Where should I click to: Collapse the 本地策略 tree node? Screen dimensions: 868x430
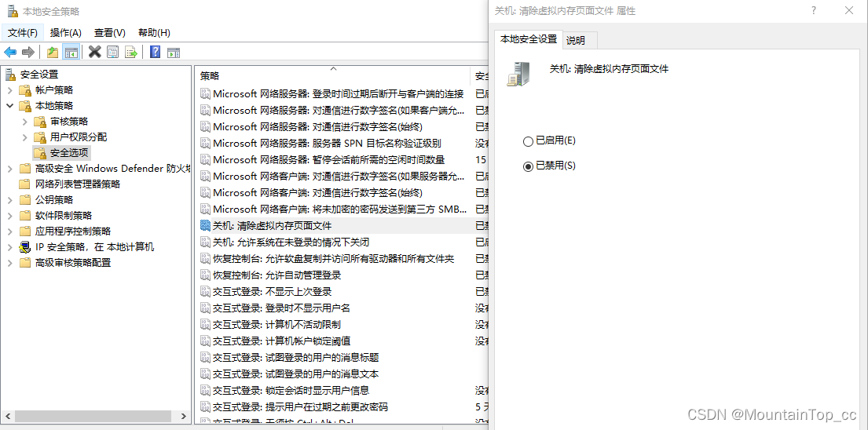pyautogui.click(x=10, y=106)
